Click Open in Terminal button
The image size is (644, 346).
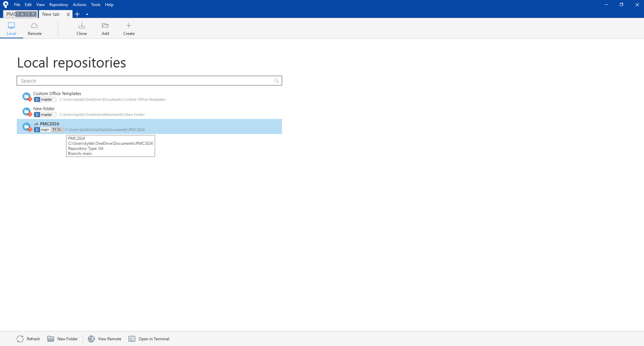coord(149,339)
